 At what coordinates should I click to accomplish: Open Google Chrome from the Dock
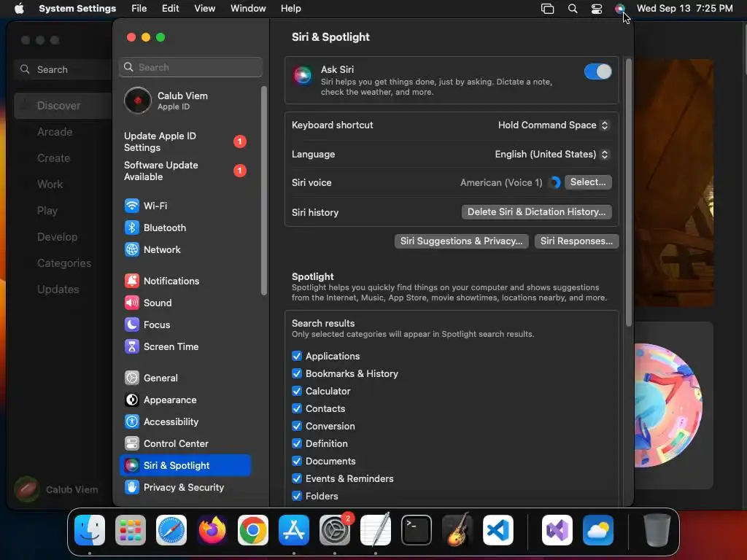tap(253, 530)
